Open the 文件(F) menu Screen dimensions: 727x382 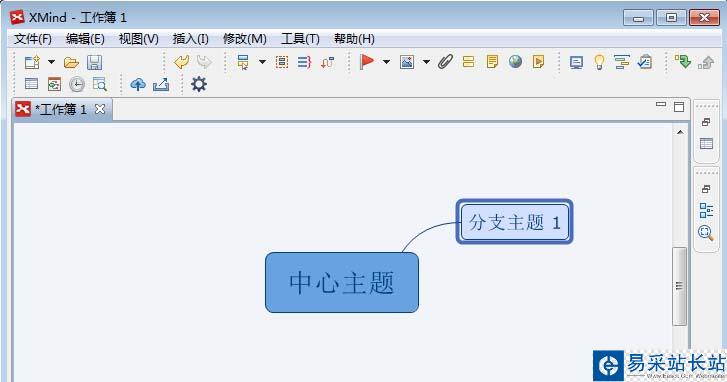pyautogui.click(x=32, y=39)
